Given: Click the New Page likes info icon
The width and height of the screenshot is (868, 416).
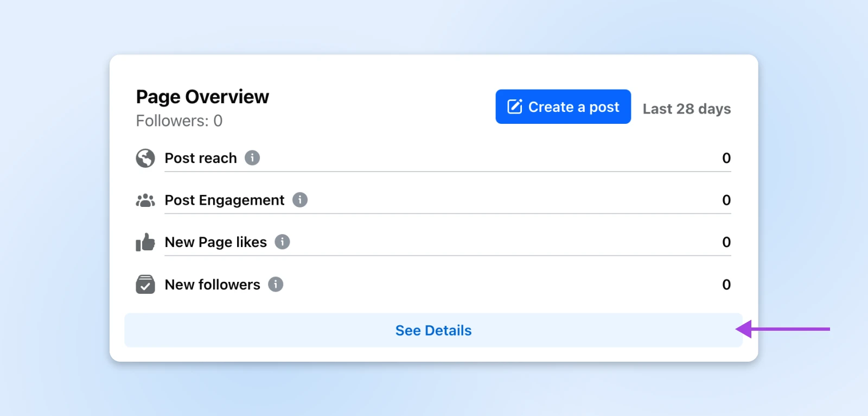Looking at the screenshot, I should (x=282, y=242).
